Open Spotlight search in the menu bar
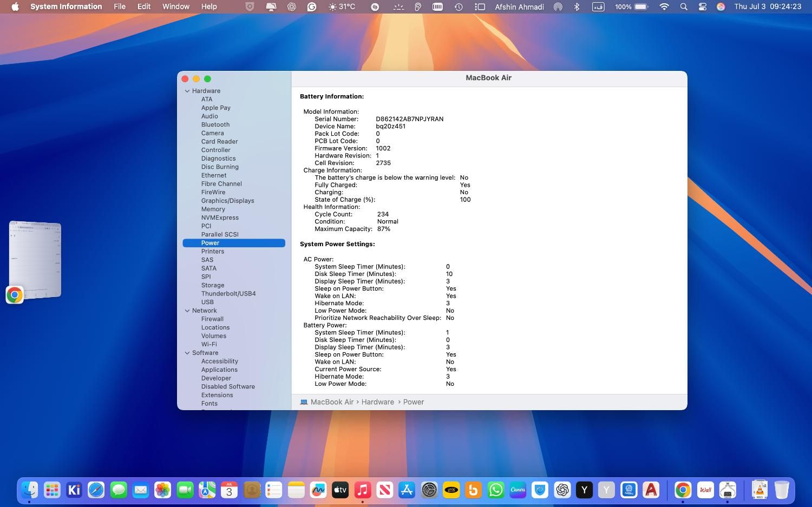Viewport: 812px width, 507px height. (684, 6)
